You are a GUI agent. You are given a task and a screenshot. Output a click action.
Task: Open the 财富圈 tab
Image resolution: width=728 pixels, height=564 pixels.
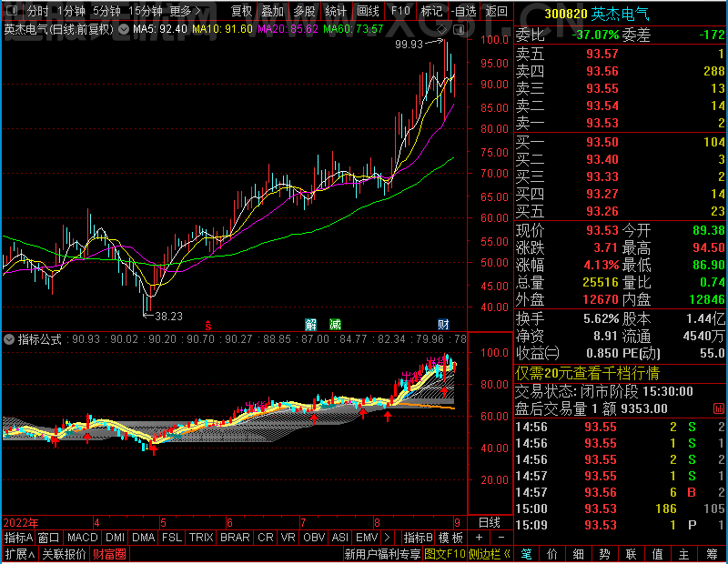pos(109,554)
